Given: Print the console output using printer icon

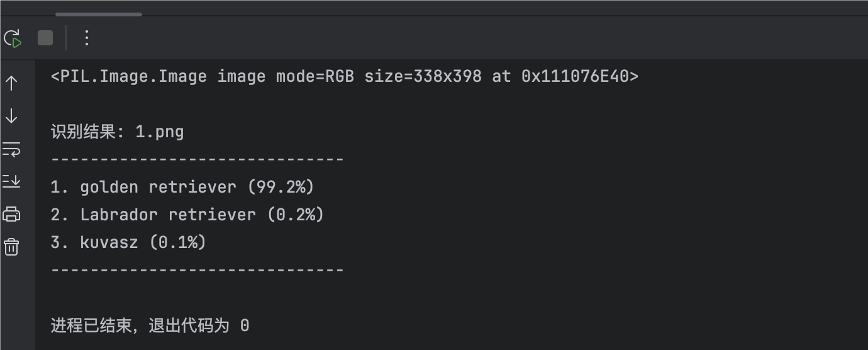Looking at the screenshot, I should (x=11, y=214).
